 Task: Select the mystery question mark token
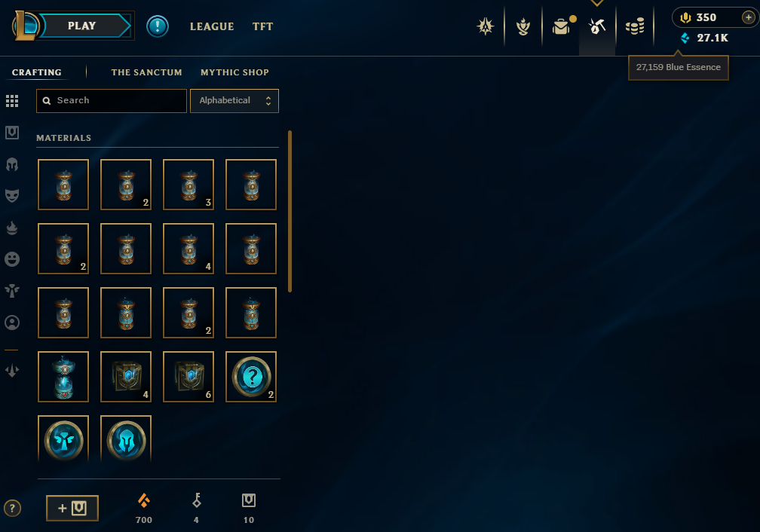point(251,377)
